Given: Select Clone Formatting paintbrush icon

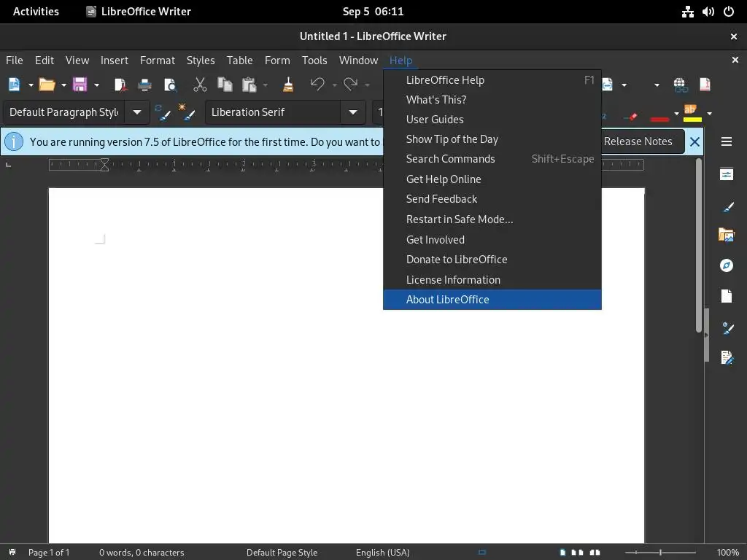Looking at the screenshot, I should tap(288, 85).
